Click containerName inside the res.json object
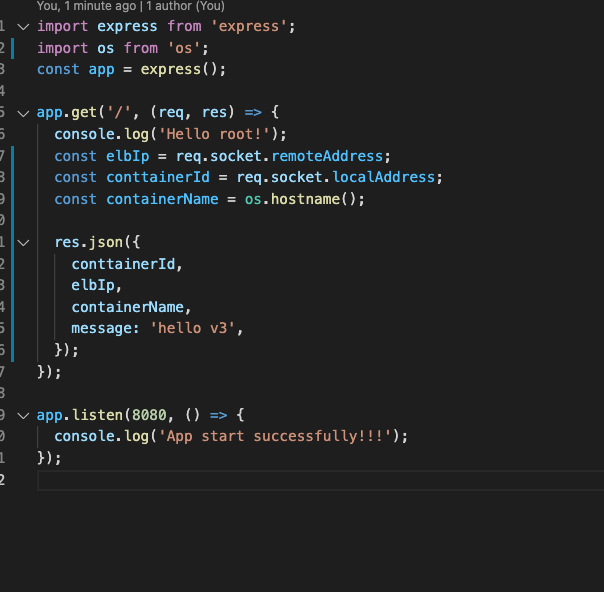 coord(128,307)
